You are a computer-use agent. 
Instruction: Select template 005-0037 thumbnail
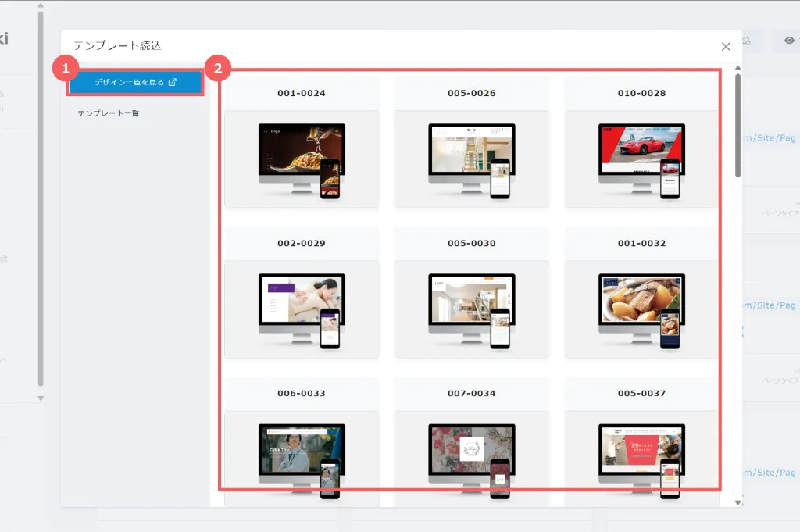click(x=641, y=459)
